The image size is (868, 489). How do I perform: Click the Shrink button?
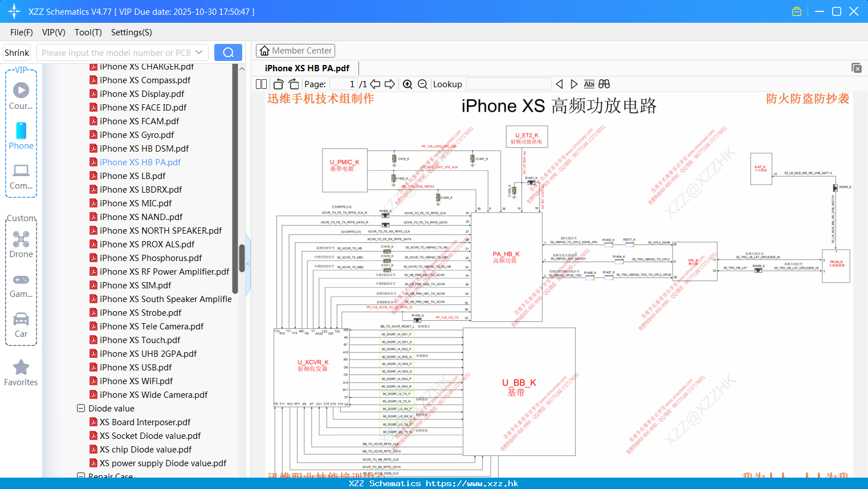tap(17, 52)
